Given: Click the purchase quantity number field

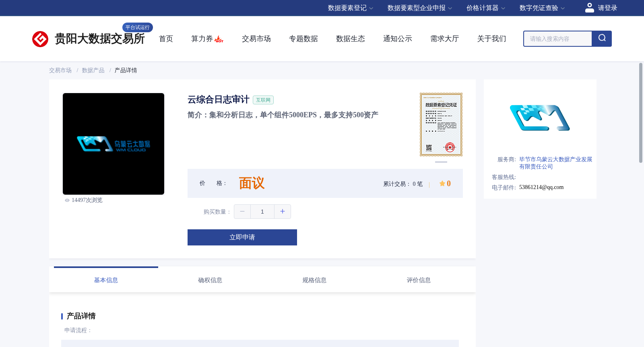Looking at the screenshot, I should (262, 212).
